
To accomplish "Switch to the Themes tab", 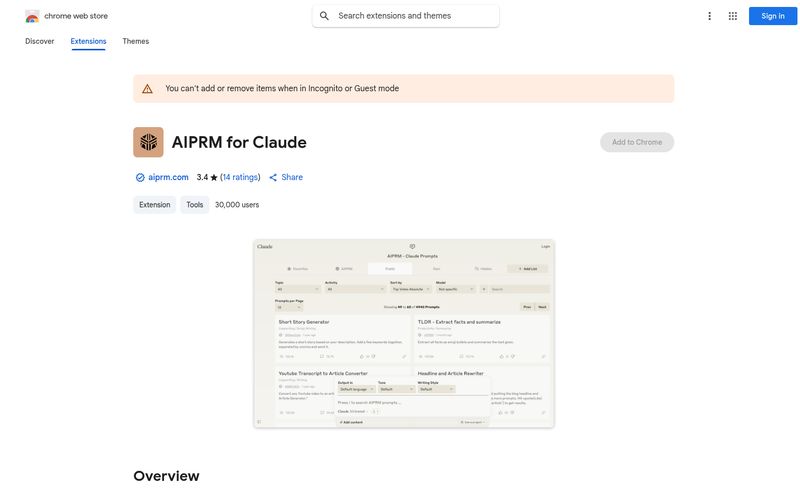I will [x=136, y=41].
